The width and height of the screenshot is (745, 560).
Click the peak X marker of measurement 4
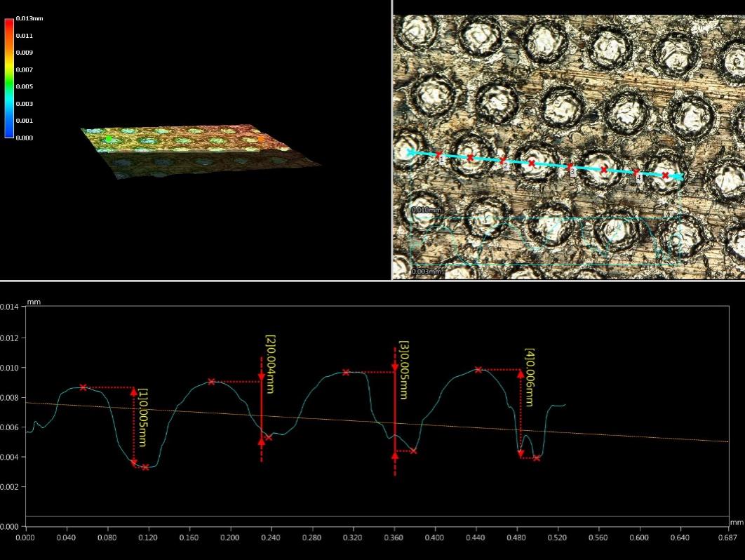[x=478, y=369]
